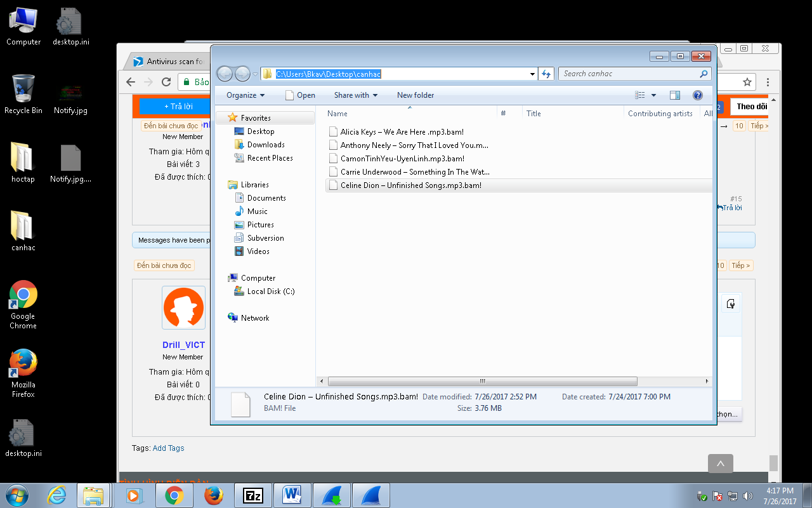The height and width of the screenshot is (508, 812).
Task: Click the Explorer Back arrow button
Action: pyautogui.click(x=225, y=74)
